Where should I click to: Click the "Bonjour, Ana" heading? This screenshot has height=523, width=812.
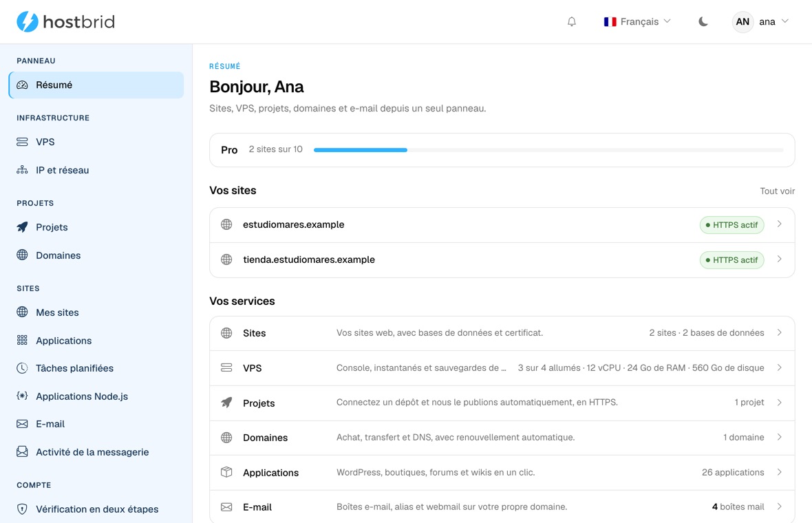[x=257, y=87]
